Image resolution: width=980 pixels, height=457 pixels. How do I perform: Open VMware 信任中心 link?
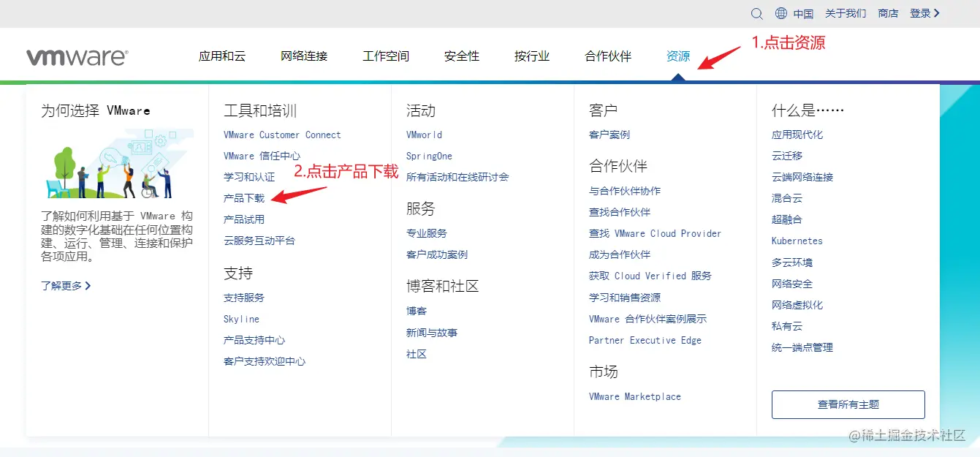(262, 156)
